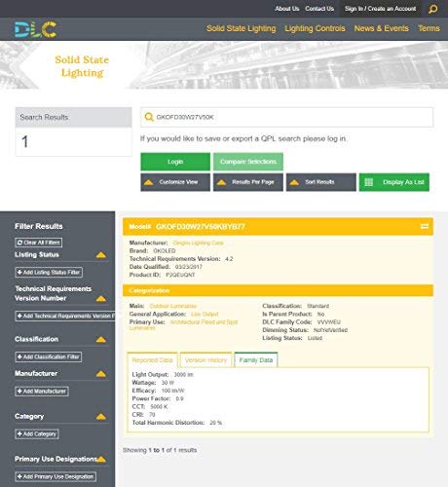Collapse the product card using header icon
This screenshot has height=487, width=448.
(x=425, y=226)
